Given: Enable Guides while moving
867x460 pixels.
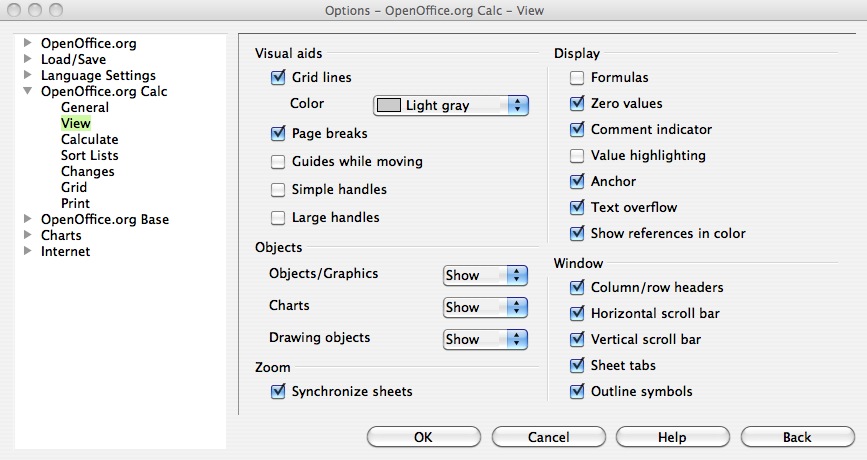Looking at the screenshot, I should click(x=278, y=161).
